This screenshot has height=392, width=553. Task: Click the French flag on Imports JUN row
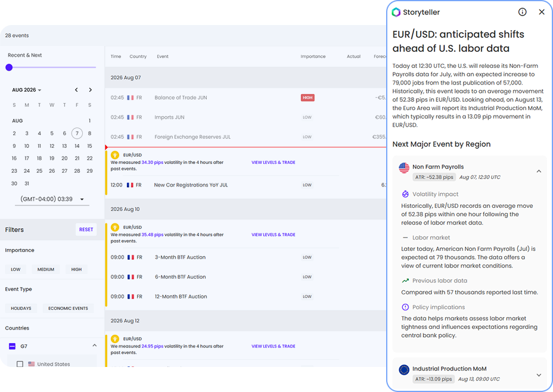(130, 117)
